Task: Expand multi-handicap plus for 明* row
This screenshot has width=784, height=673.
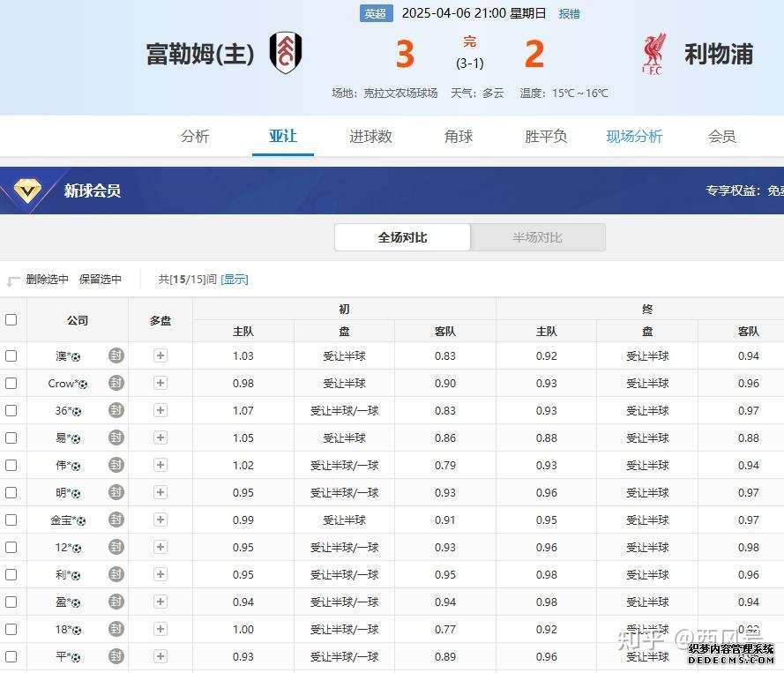Action: click(x=161, y=492)
